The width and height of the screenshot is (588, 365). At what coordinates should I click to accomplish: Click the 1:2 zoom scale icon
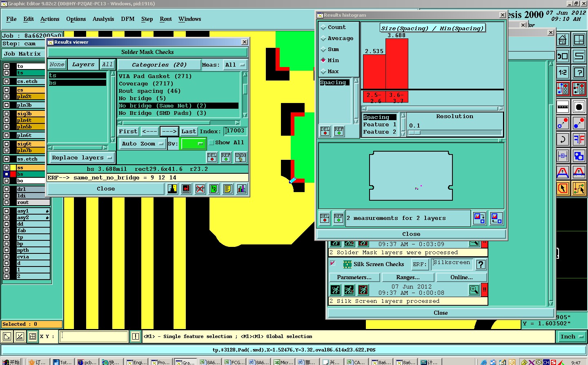[563, 72]
